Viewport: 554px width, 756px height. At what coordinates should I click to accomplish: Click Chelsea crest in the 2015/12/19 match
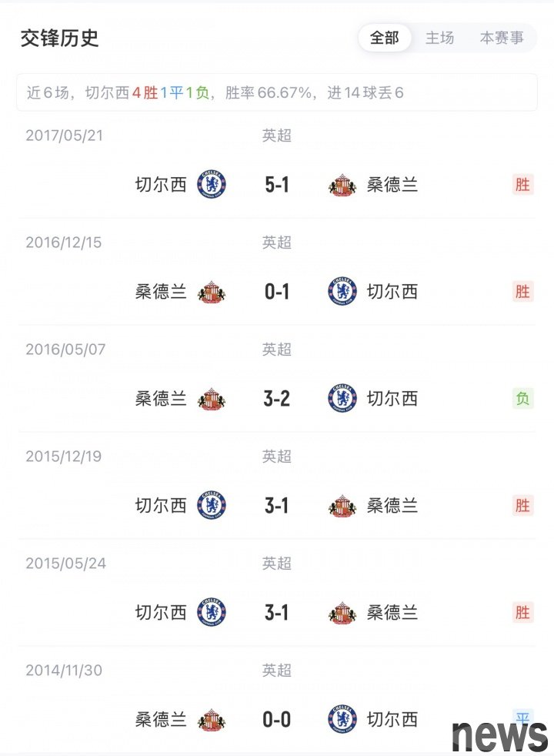pyautogui.click(x=211, y=506)
